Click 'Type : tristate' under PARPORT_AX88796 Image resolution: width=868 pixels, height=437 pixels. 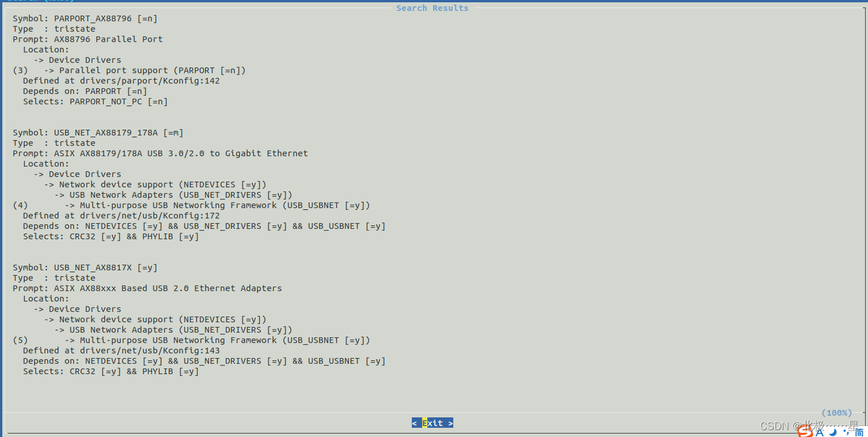pos(54,29)
